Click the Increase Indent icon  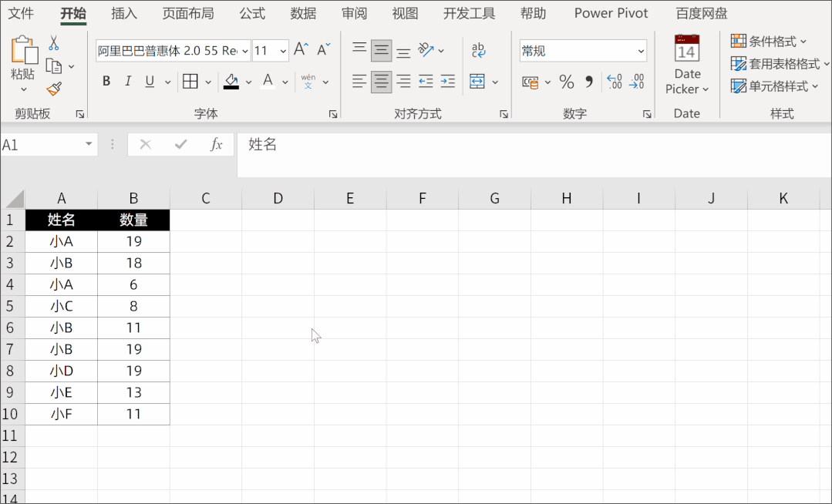[x=448, y=82]
